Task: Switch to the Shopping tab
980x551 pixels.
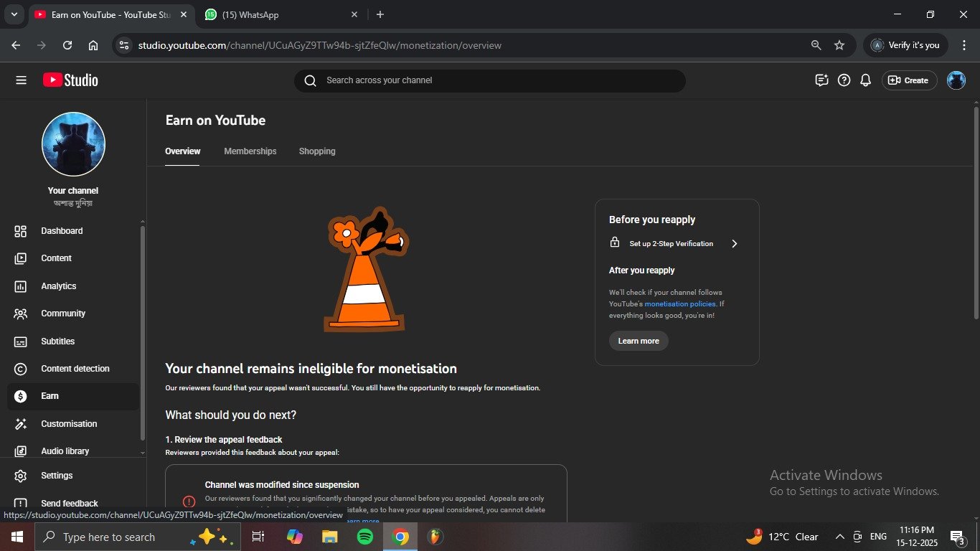Action: (317, 151)
